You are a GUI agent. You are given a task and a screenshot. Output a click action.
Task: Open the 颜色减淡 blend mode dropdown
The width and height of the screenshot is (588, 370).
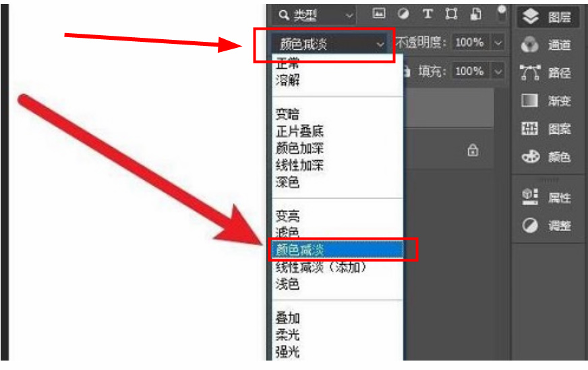point(330,45)
